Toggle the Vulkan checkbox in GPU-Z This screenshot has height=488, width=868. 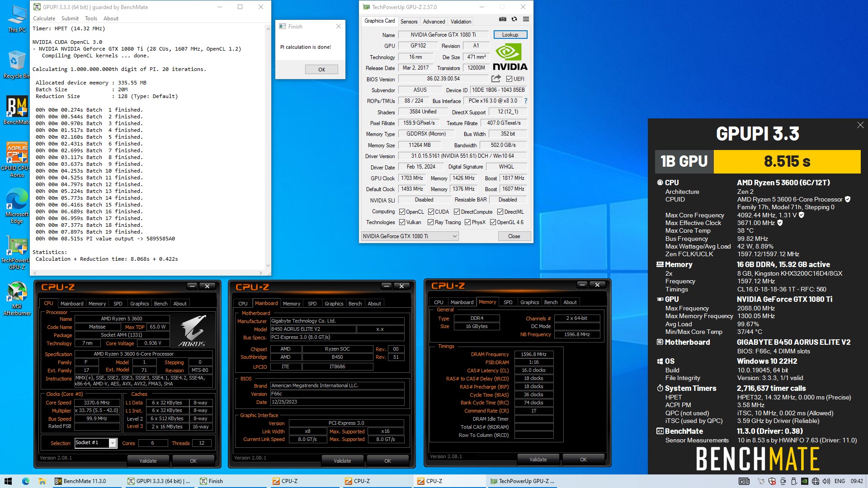pos(402,222)
